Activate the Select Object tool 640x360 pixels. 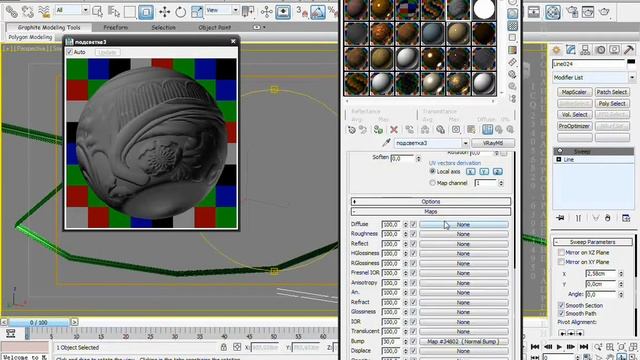(98, 12)
